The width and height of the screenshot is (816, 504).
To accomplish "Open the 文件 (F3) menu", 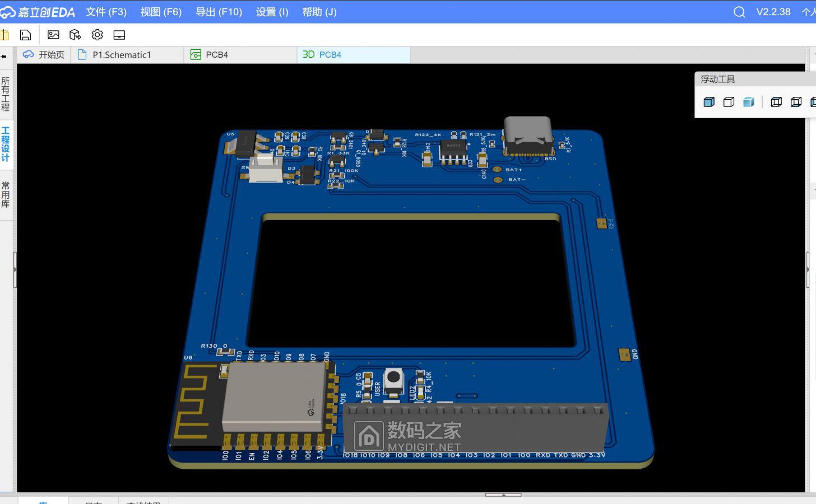I will (106, 12).
